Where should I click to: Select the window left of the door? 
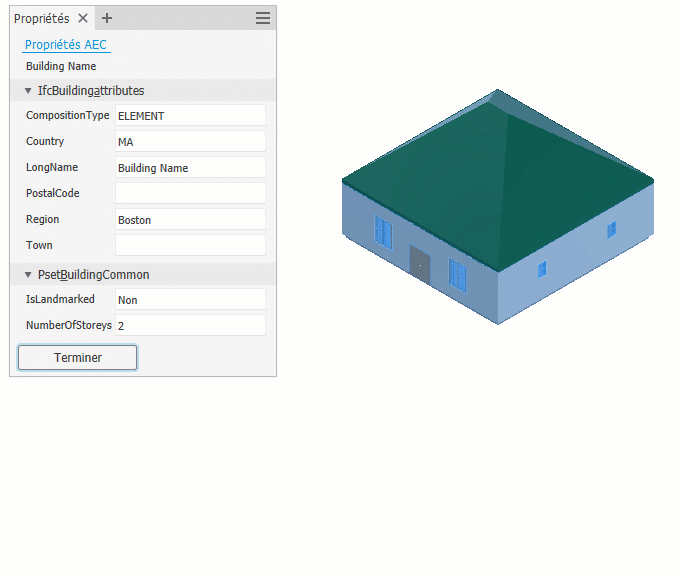coord(383,232)
